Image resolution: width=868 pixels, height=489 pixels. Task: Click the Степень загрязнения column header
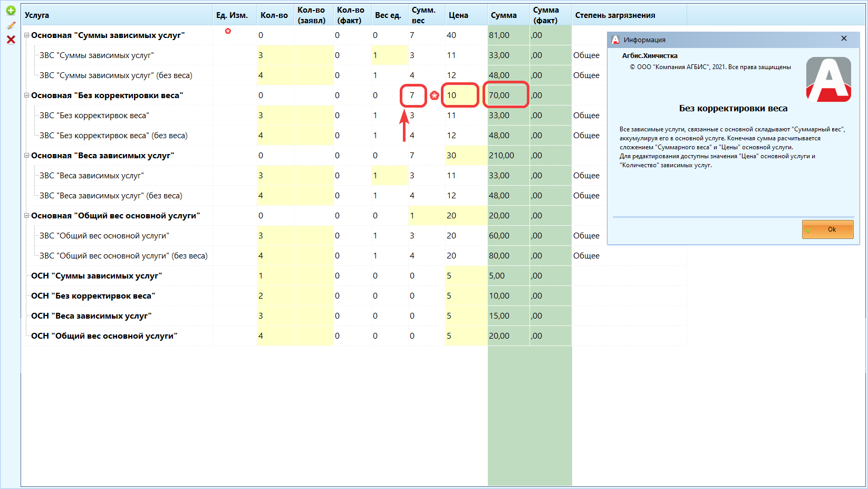[629, 15]
